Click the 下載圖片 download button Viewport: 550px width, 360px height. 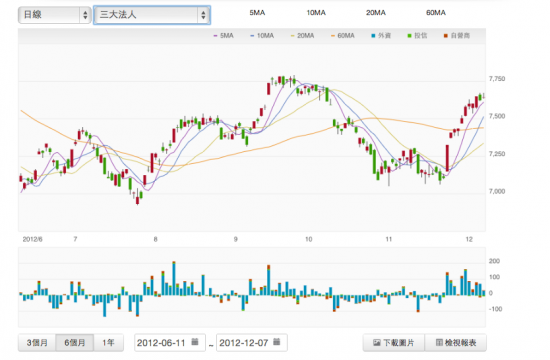tap(394, 342)
